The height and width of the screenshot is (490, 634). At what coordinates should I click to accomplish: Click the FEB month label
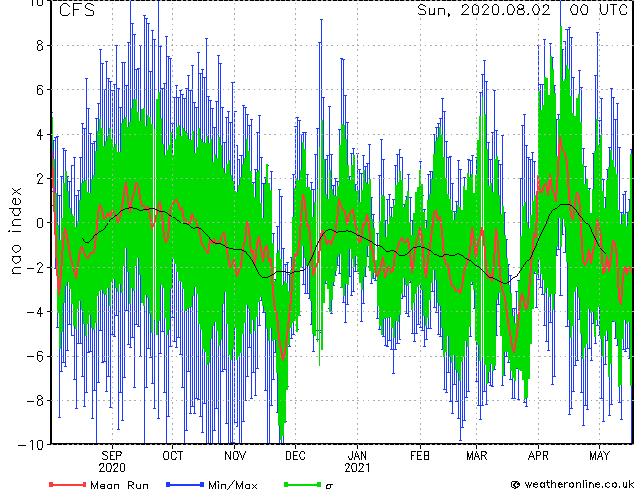(x=420, y=456)
